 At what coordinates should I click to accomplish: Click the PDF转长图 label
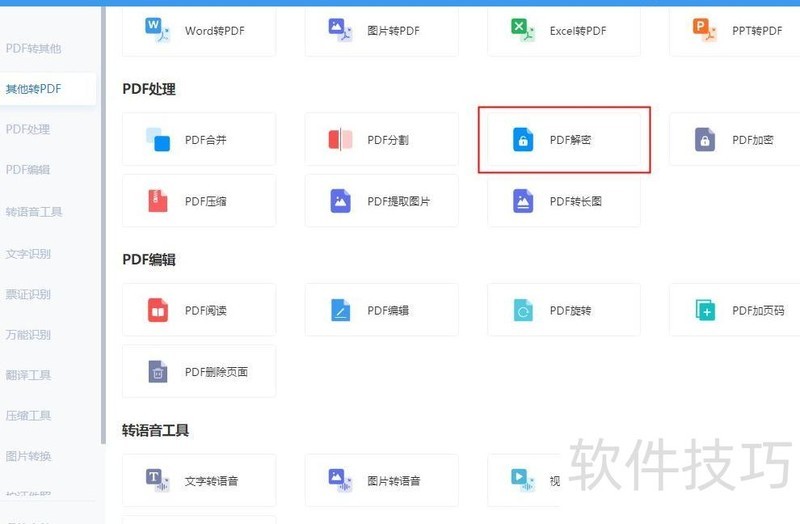click(x=576, y=201)
